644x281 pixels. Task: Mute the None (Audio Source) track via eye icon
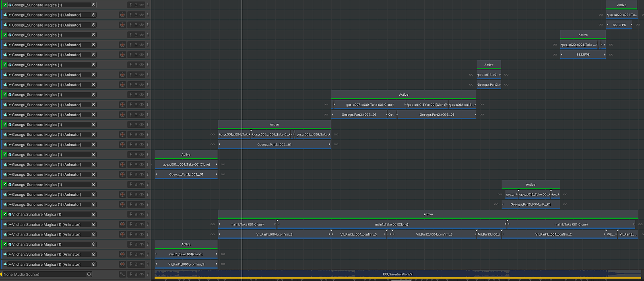coord(142,275)
